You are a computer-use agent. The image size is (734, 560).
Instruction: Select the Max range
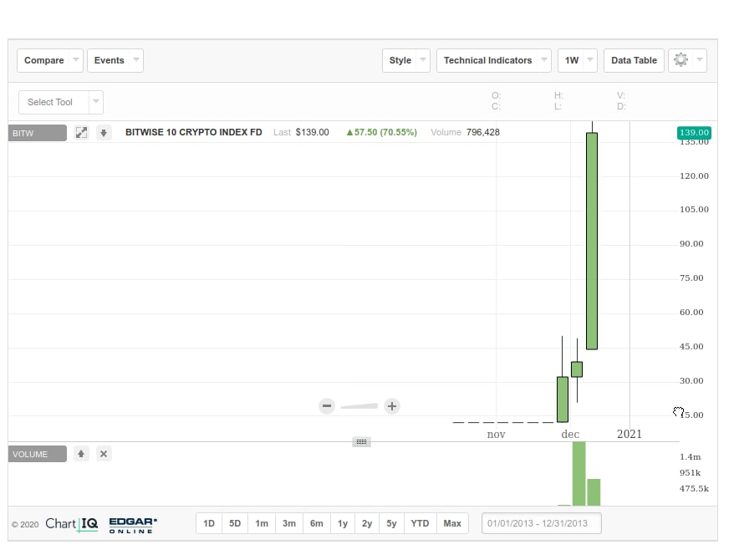tap(452, 523)
